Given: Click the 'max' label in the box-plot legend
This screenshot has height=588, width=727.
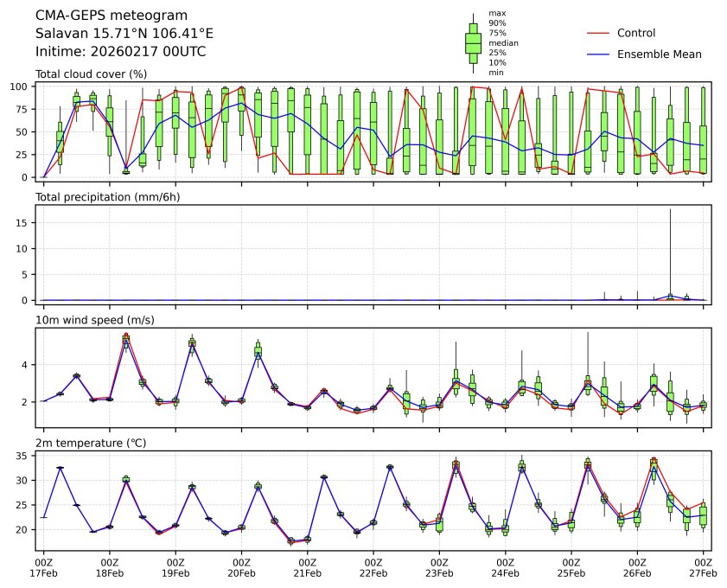Looking at the screenshot, I should (x=495, y=13).
